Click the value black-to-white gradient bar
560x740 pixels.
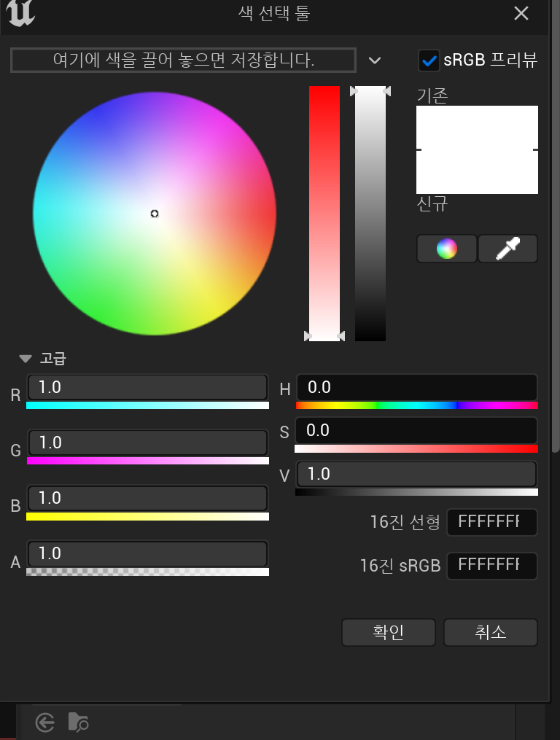[416, 492]
